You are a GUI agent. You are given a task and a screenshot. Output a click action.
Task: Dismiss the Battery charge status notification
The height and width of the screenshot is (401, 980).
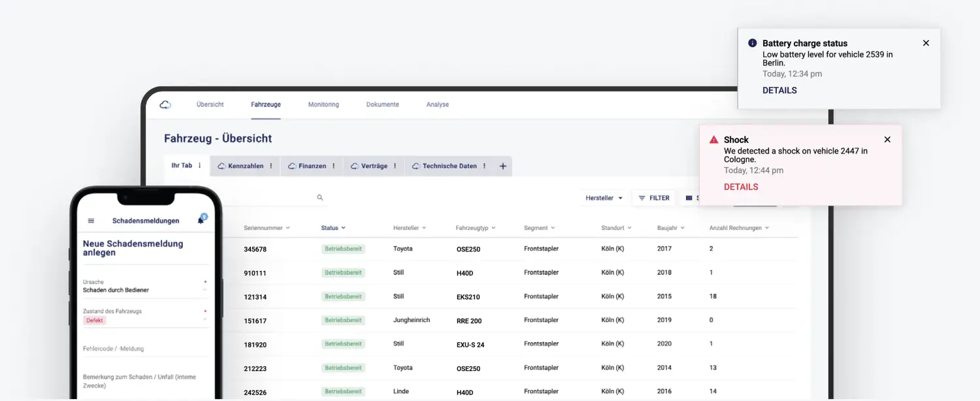926,43
